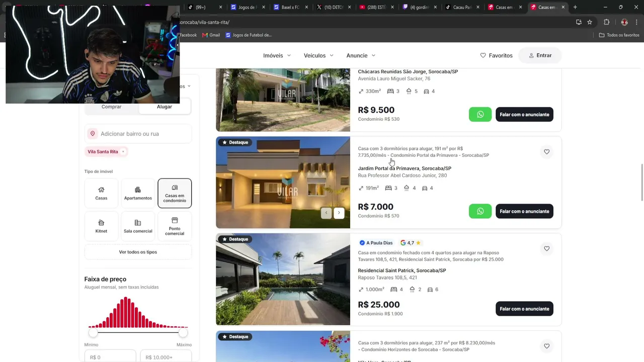The width and height of the screenshot is (644, 362).
Task: Remove the Vila Santa Rita filter chip
Action: 123,152
